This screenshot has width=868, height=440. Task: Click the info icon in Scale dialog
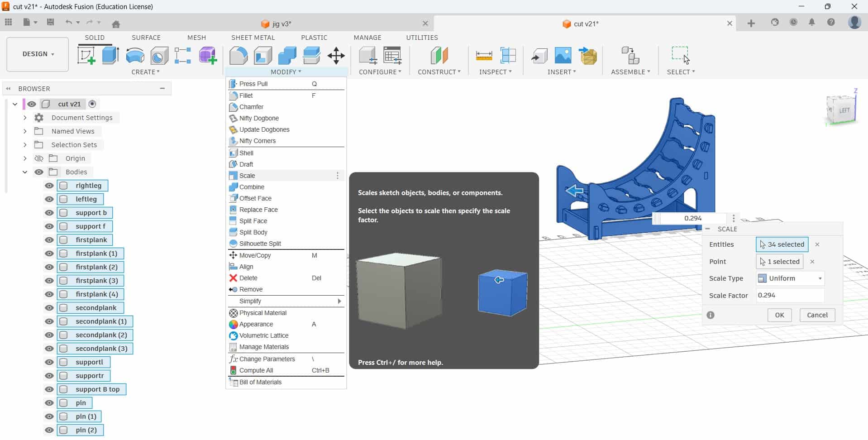[x=711, y=315]
